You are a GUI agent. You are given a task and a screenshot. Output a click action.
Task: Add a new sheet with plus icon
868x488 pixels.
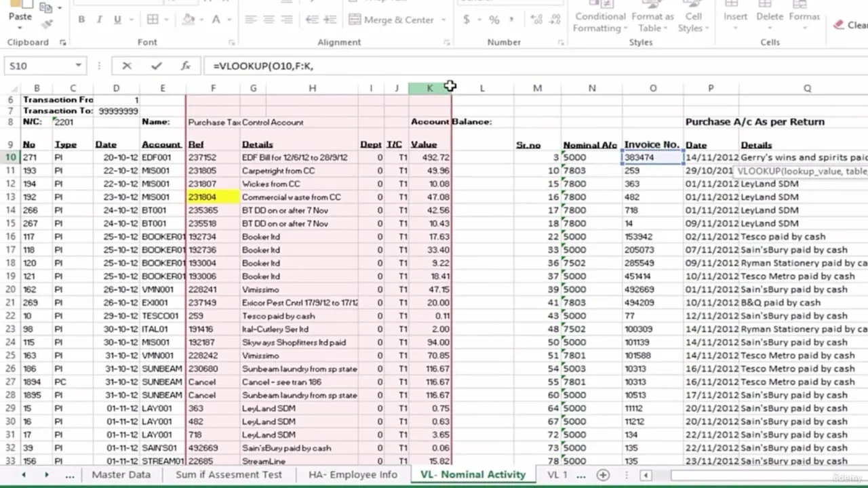pyautogui.click(x=603, y=475)
